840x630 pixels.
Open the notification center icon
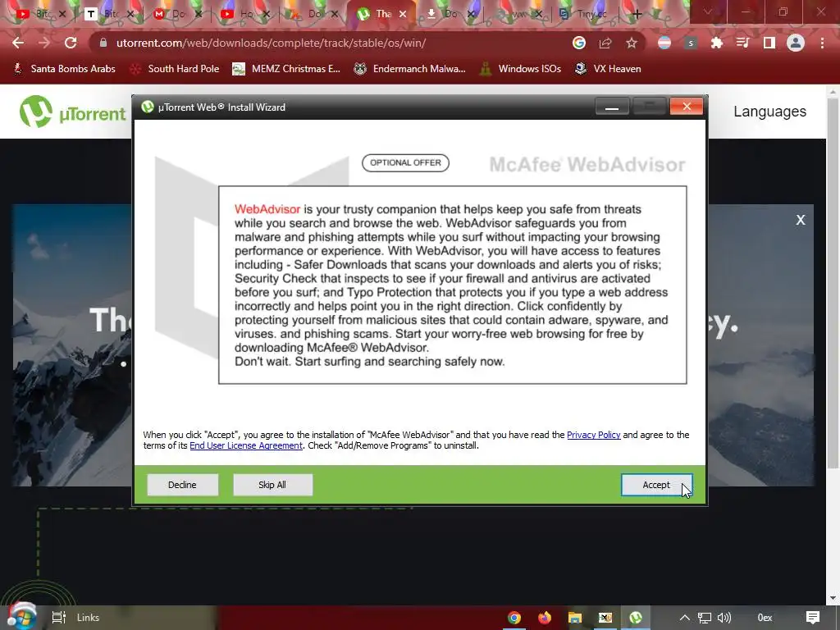coord(813,618)
